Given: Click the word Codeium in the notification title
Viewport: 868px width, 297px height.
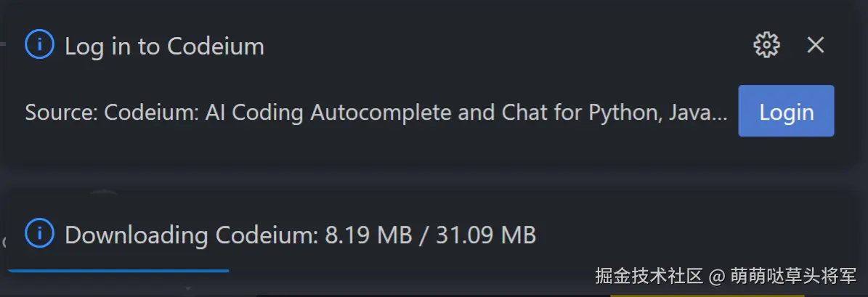Looking at the screenshot, I should click(216, 46).
